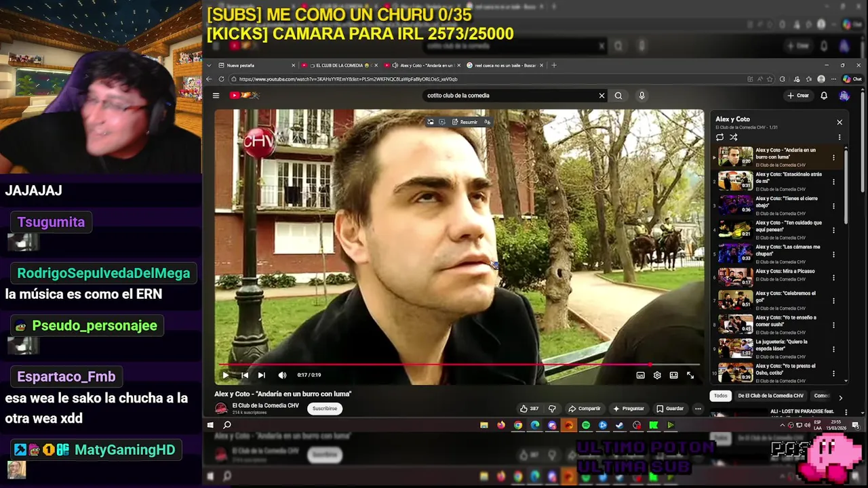Click the Crear button
The height and width of the screenshot is (488, 868).
(x=798, y=96)
